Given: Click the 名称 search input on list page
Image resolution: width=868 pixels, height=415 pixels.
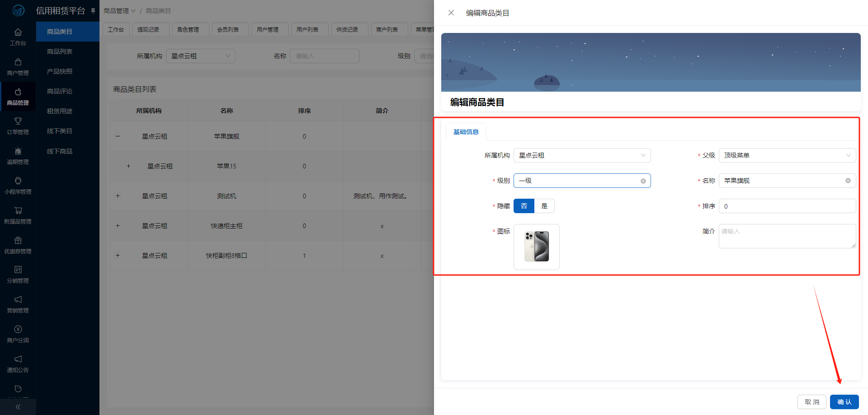Looking at the screenshot, I should (325, 56).
